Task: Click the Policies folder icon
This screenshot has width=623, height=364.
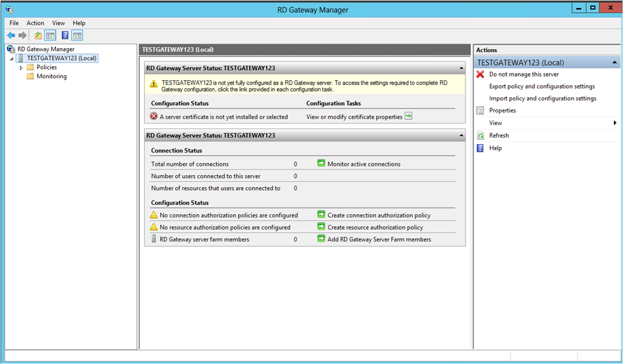Action: [30, 67]
